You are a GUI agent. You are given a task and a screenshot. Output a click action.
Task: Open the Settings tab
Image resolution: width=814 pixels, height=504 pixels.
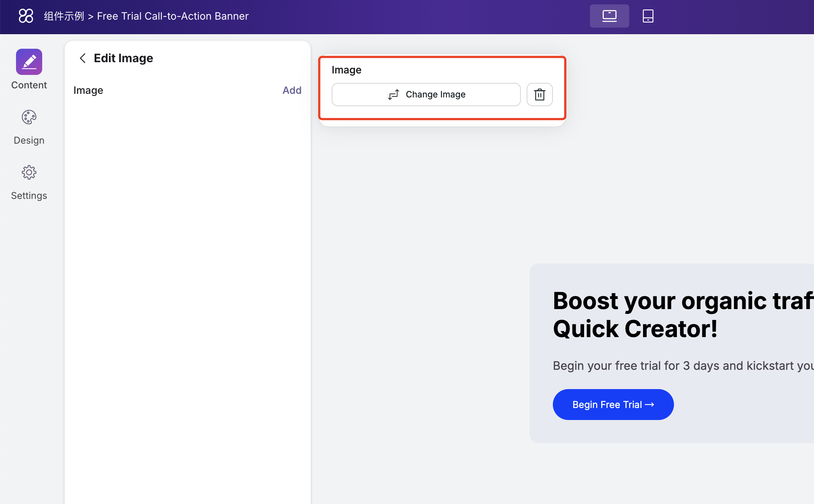coord(29,183)
